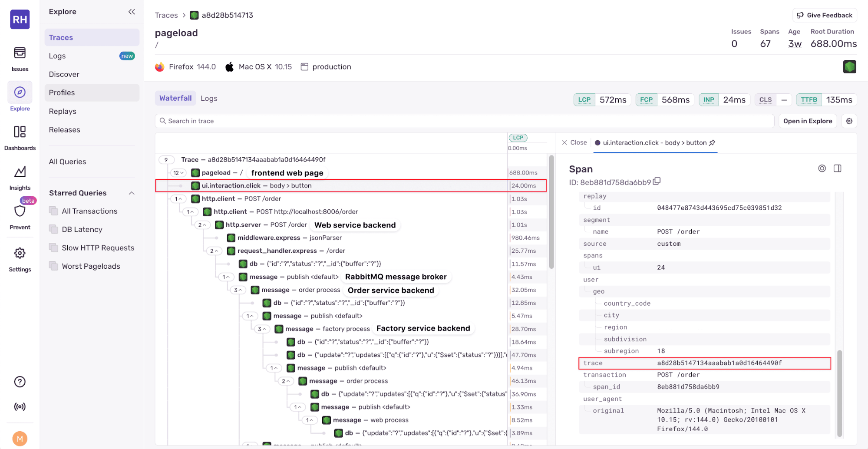This screenshot has width=868, height=449.
Task: Click the Give Feedback button
Action: [x=824, y=15]
